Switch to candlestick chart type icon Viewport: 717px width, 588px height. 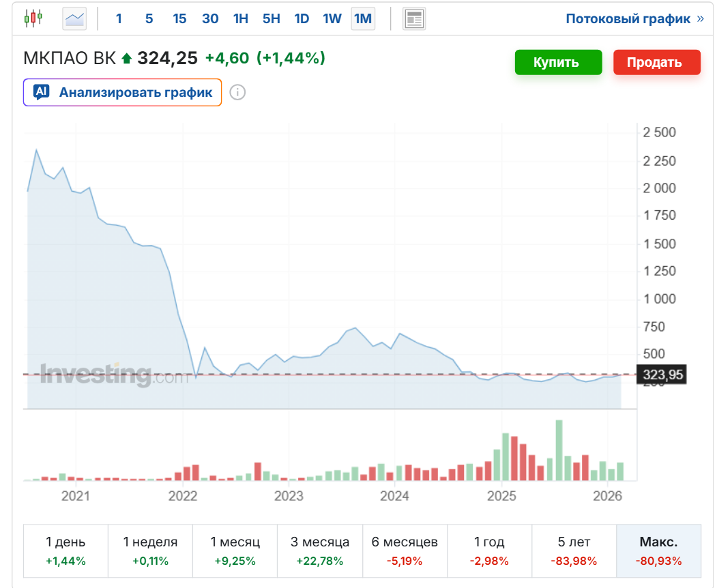click(x=33, y=18)
